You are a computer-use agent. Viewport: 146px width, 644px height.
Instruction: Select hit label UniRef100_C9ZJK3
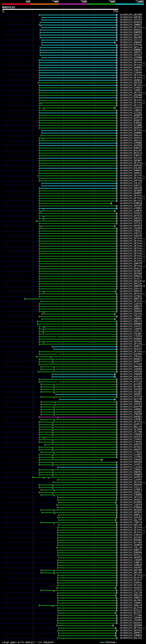131,326
